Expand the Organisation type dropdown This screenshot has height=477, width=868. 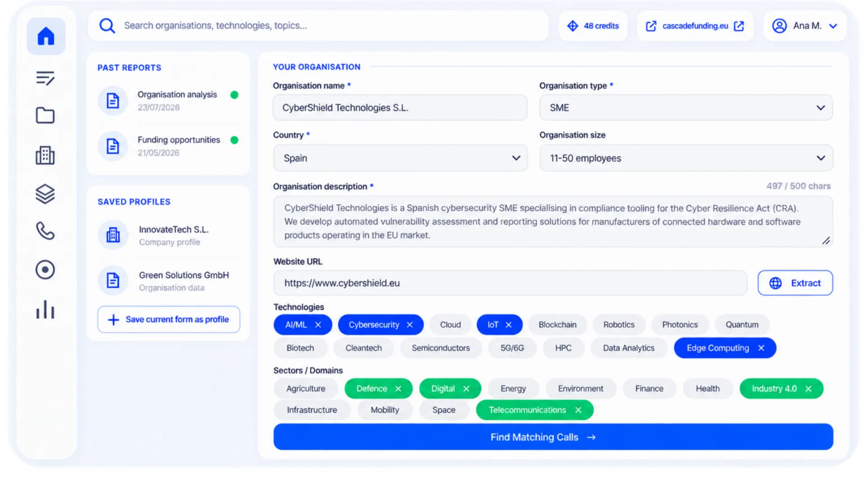tap(686, 108)
